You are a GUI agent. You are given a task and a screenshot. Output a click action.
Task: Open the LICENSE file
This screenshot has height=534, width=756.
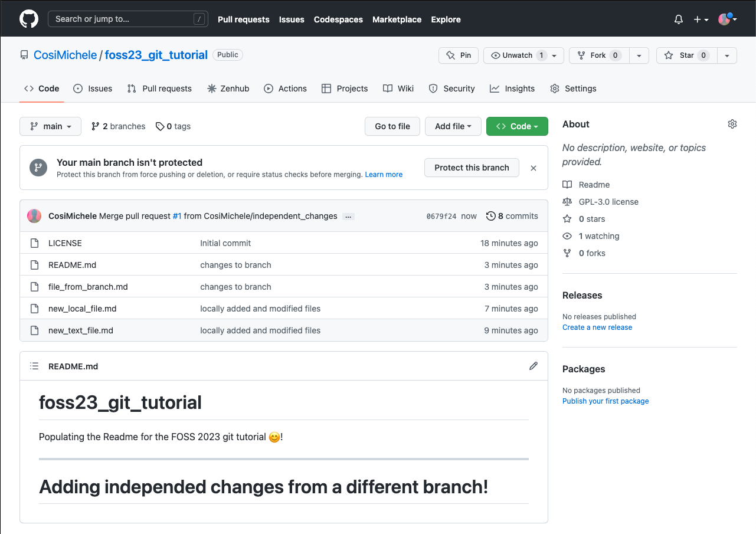65,243
